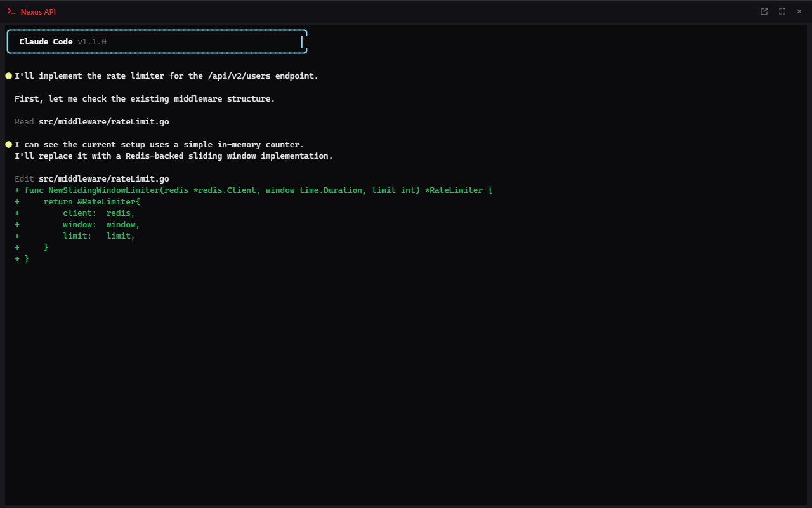Screen dimensions: 812x508
Task: Click the Edit action label
Action: pyautogui.click(x=23, y=178)
